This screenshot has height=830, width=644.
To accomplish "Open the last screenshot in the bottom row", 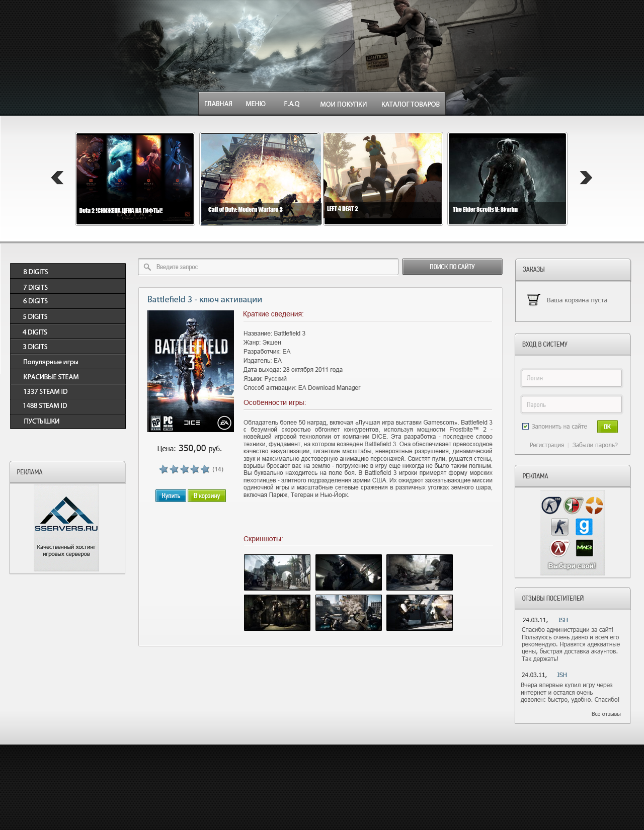I will (x=420, y=613).
